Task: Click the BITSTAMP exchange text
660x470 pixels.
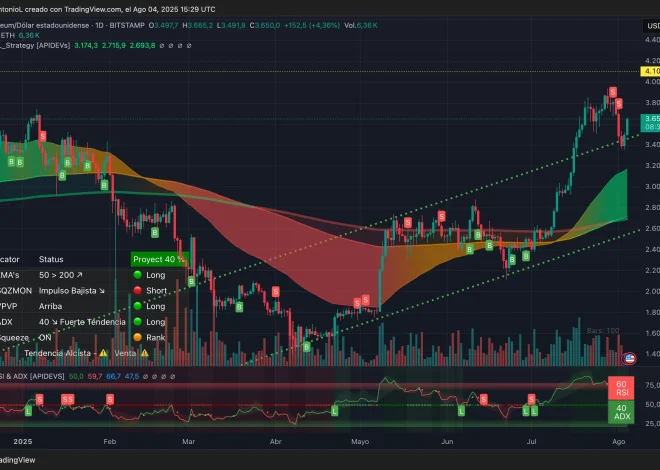Action: pyautogui.click(x=127, y=25)
